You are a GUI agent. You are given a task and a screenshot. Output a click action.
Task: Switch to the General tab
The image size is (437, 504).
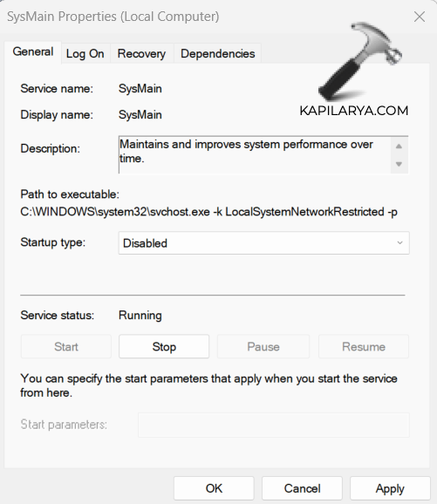coord(33,52)
